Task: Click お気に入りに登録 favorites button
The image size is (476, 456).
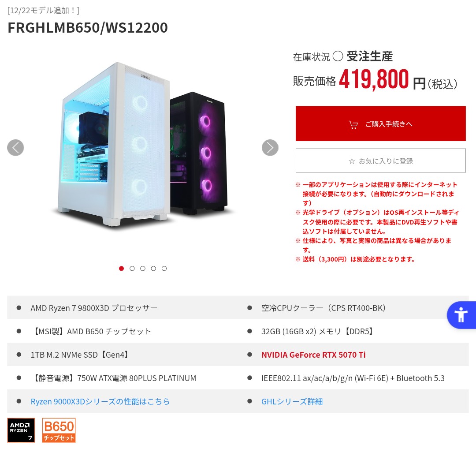Action: coord(381,161)
